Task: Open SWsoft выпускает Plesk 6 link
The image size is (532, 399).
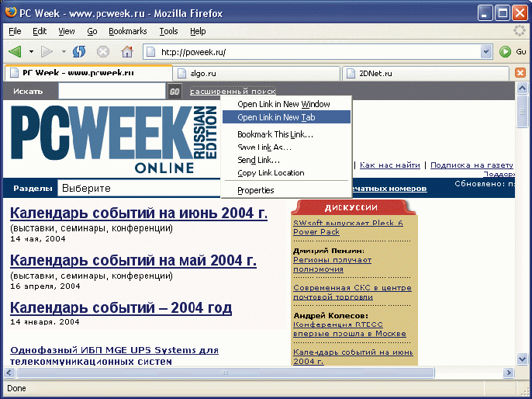Action: point(348,227)
